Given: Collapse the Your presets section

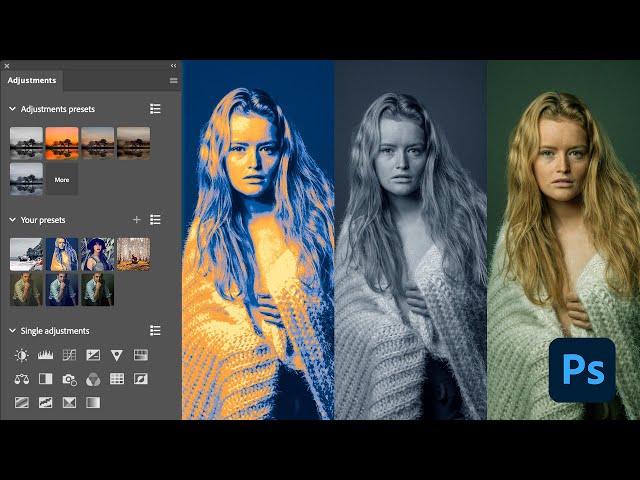Looking at the screenshot, I should 12,220.
